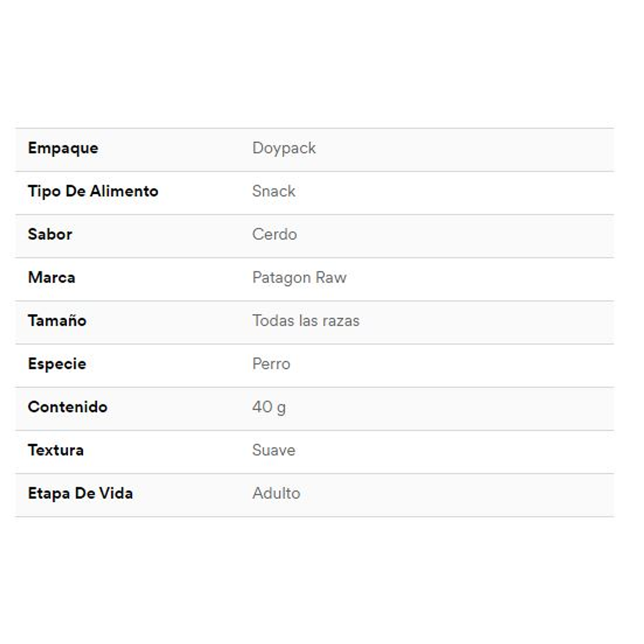
Task: Click the Tamaño label
Action: 57,321
